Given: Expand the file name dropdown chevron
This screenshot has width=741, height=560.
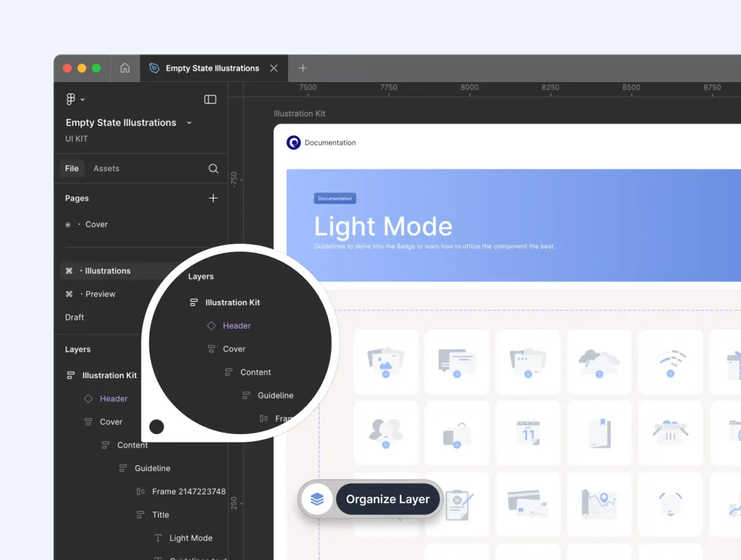Looking at the screenshot, I should point(189,123).
